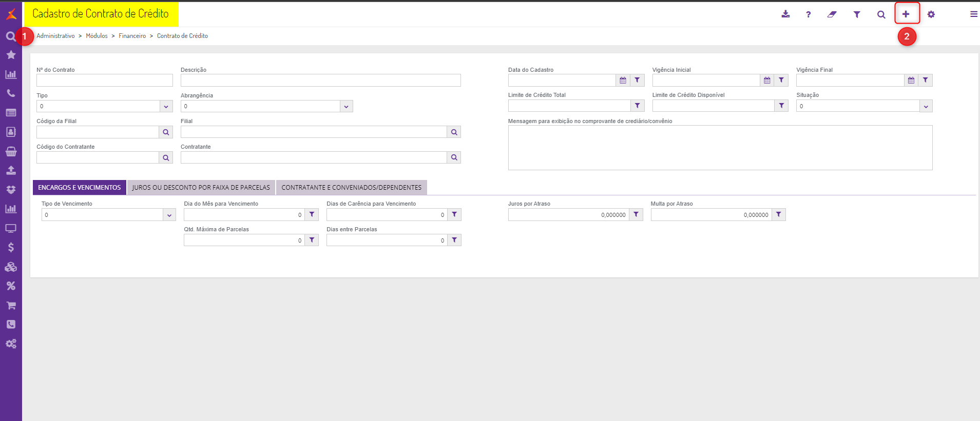Screen dimensions: 980x421
Task: Expand the Abrangência dropdown
Action: 346,106
